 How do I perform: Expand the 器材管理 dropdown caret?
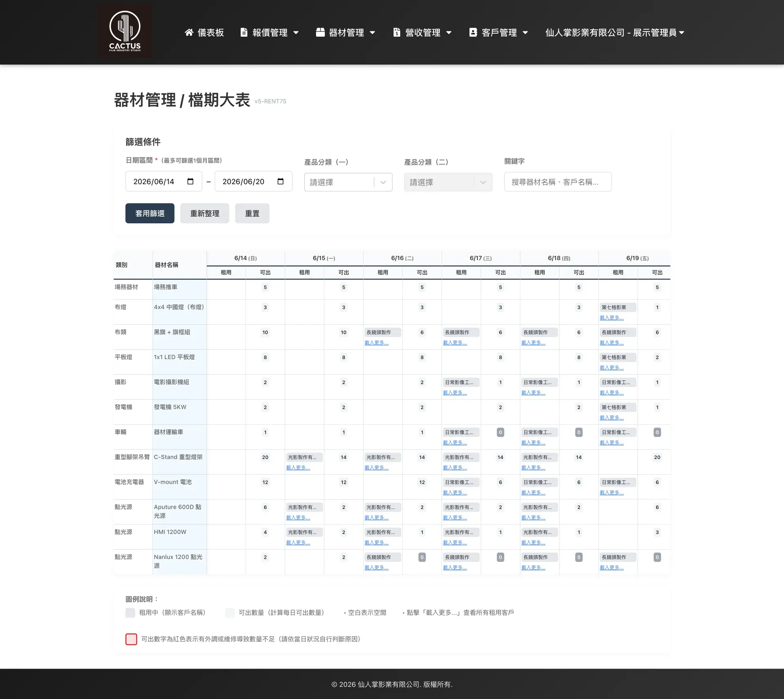pyautogui.click(x=372, y=33)
